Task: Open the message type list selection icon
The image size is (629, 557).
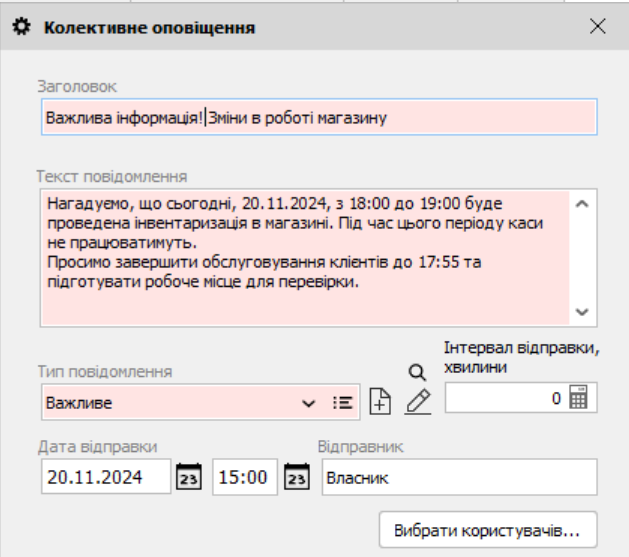Action: [343, 403]
